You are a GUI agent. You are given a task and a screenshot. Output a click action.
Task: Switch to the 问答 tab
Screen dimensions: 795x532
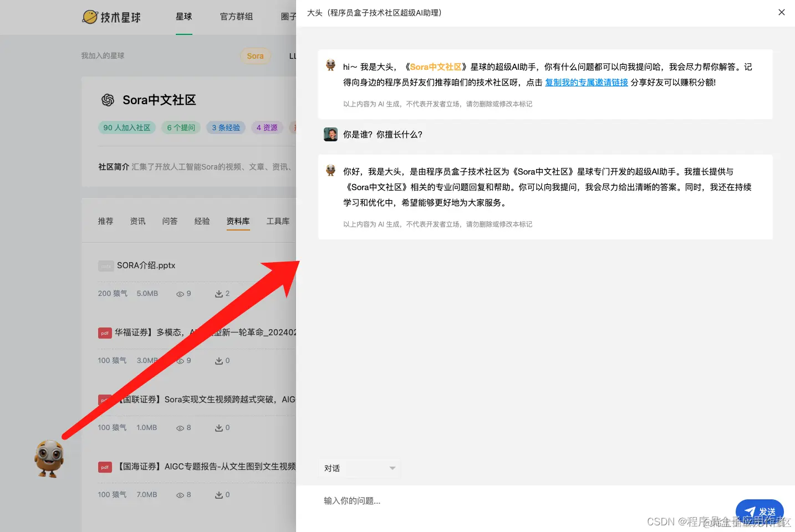(x=170, y=221)
